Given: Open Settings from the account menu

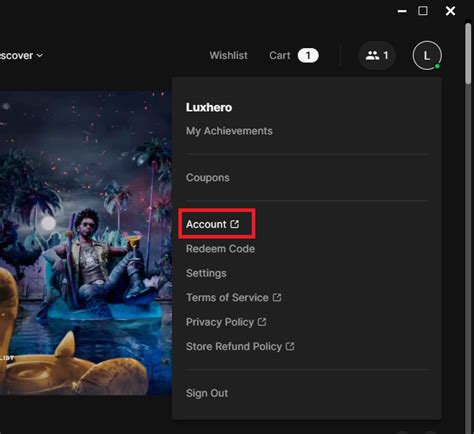Looking at the screenshot, I should pos(206,273).
